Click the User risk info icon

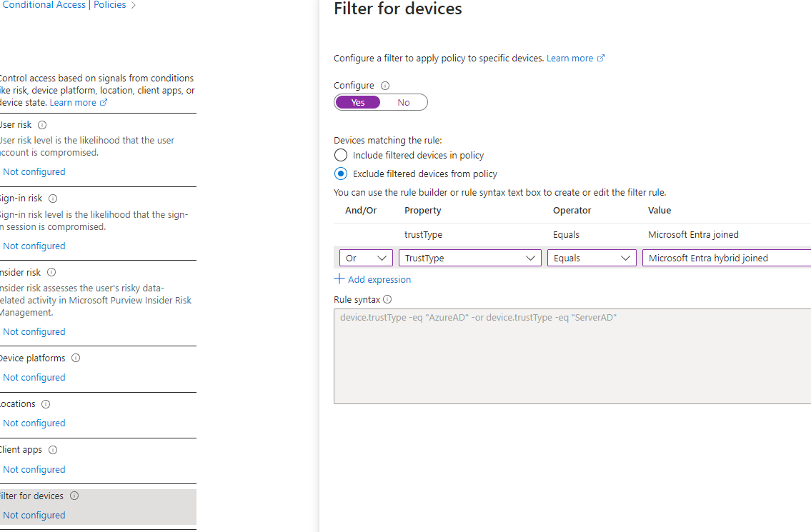tap(42, 124)
